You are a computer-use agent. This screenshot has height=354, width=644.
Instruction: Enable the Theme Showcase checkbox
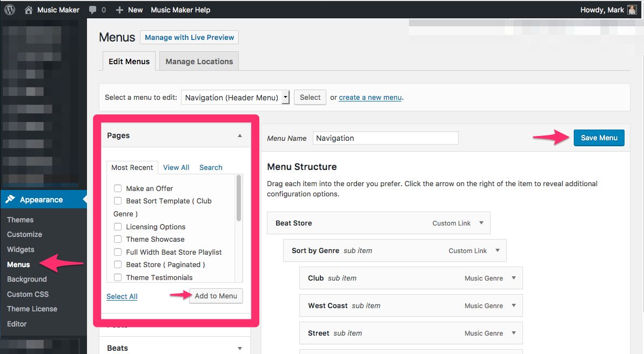(x=118, y=239)
